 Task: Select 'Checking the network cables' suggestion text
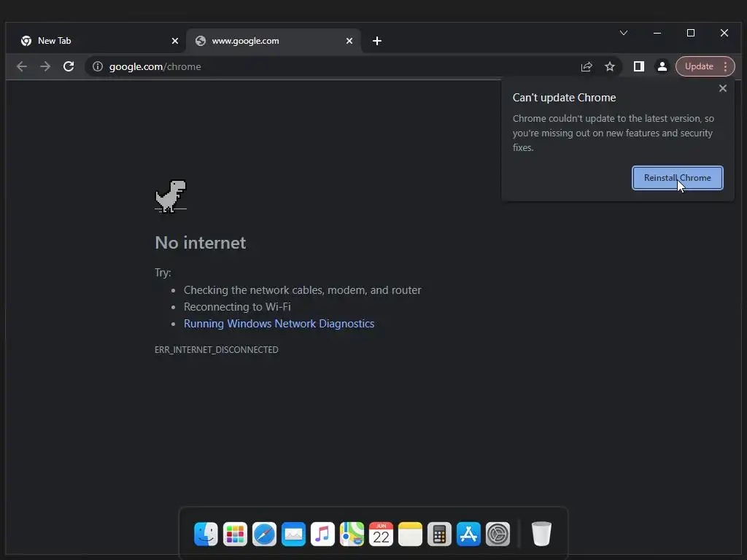point(303,290)
